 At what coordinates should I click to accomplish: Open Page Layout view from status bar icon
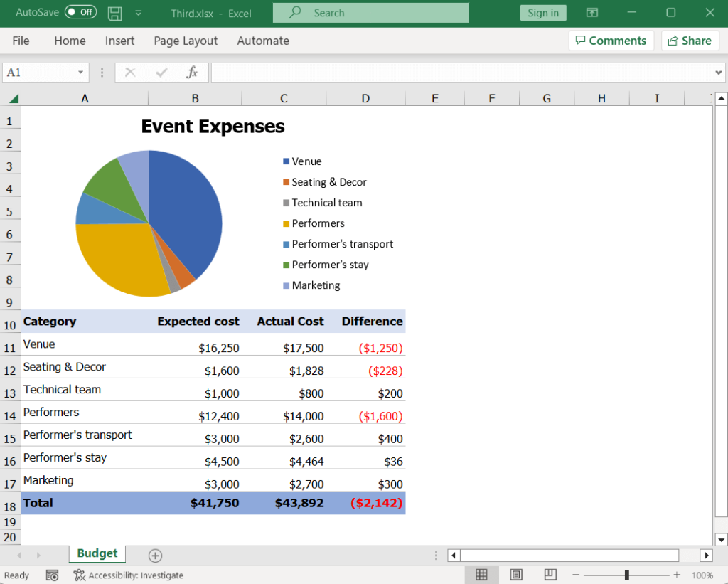515,575
